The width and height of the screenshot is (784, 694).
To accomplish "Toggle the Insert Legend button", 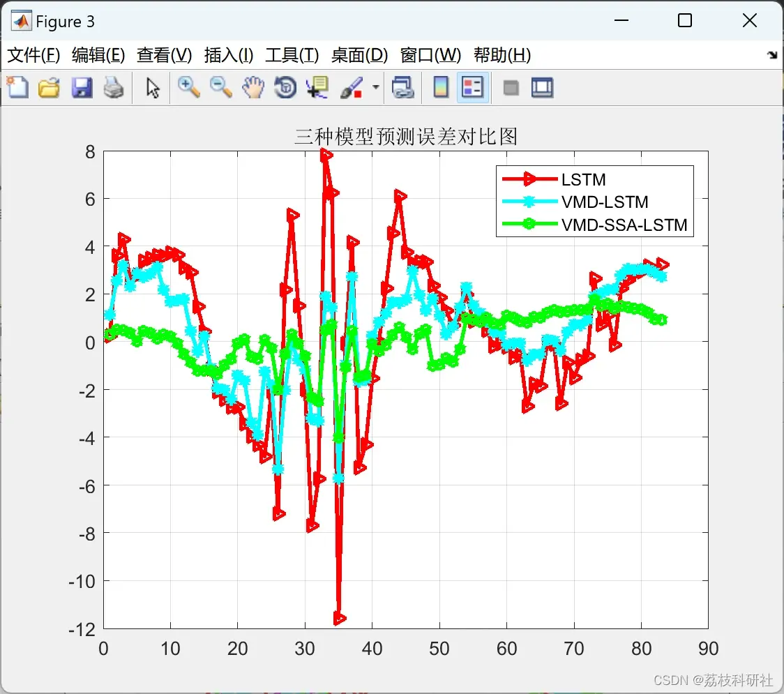I will (472, 87).
